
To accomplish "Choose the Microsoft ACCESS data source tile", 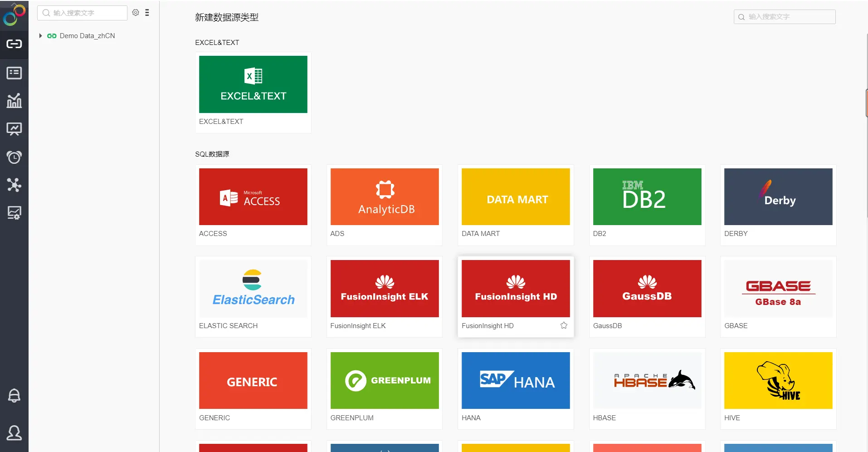I will coord(253,205).
